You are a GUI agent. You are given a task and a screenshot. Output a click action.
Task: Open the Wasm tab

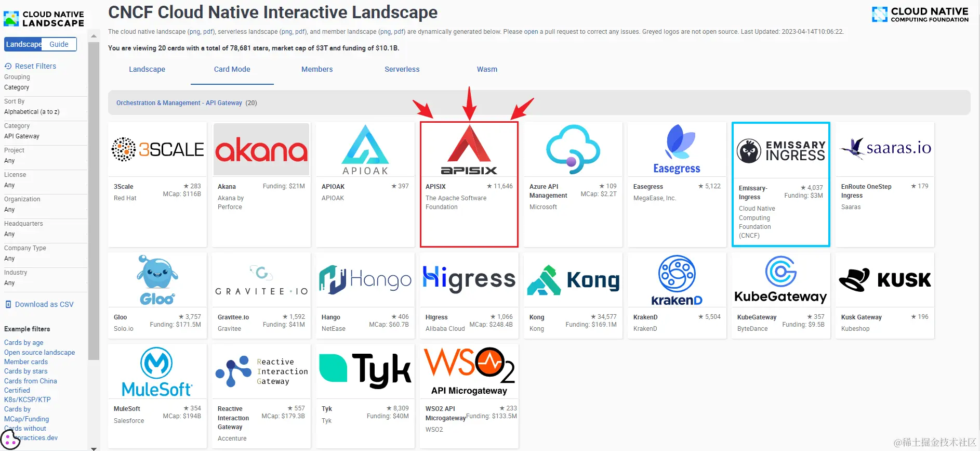[x=487, y=69]
